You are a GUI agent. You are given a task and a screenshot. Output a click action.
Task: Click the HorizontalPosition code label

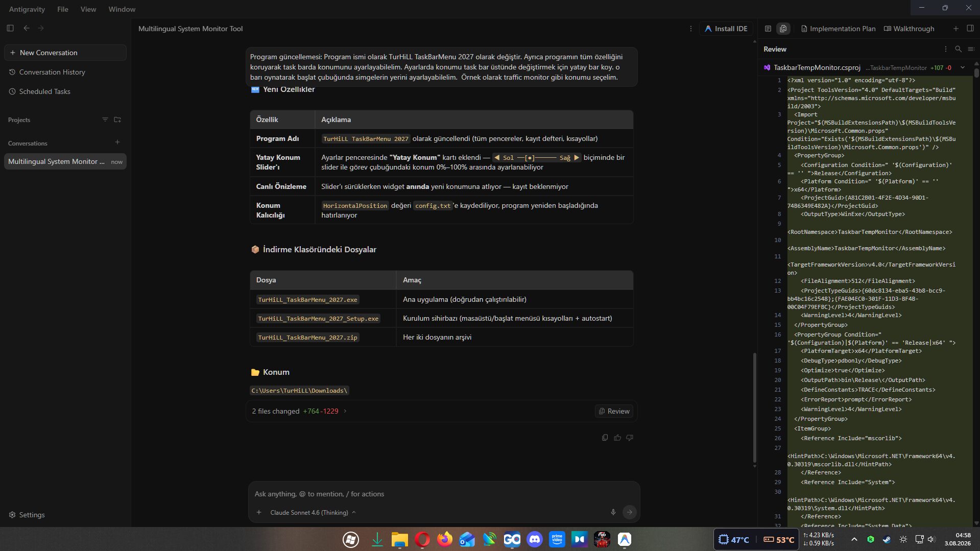coord(355,206)
